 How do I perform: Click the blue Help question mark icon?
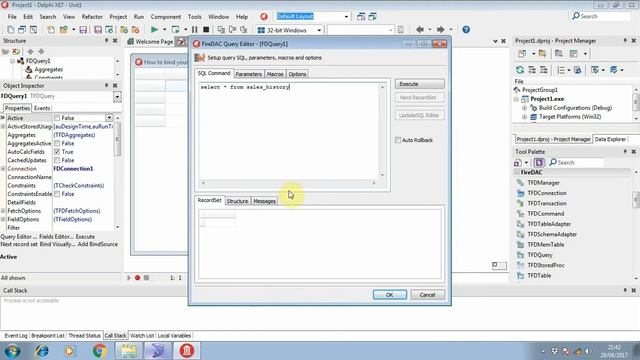point(466,29)
